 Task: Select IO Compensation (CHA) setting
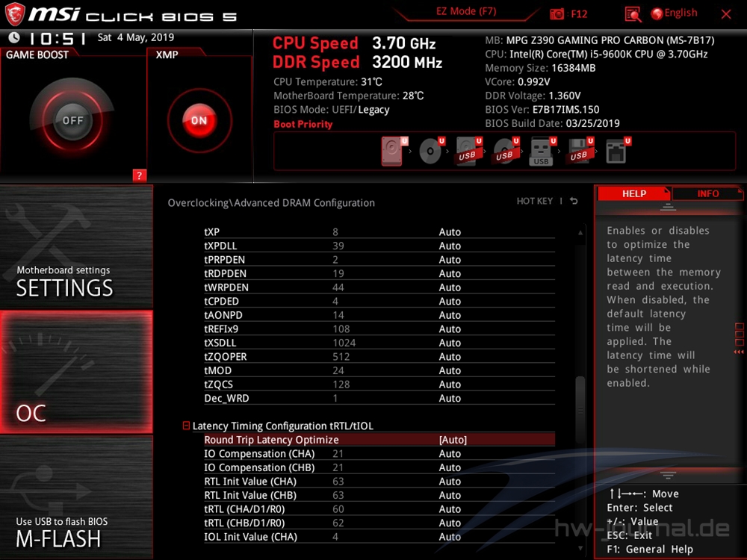[x=379, y=453]
